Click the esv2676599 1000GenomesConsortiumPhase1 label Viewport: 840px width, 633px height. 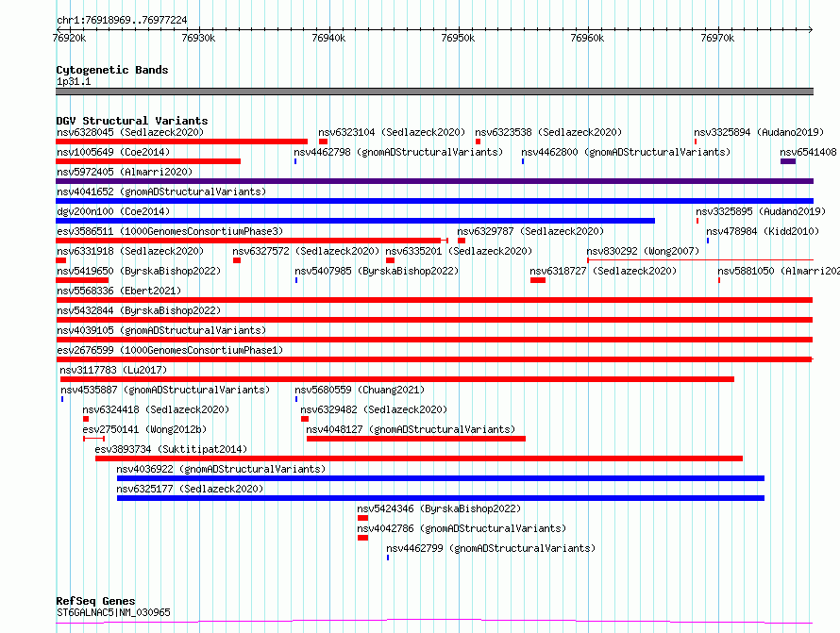click(x=170, y=350)
